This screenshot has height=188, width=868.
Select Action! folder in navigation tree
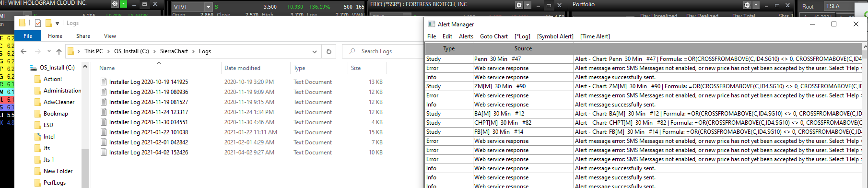pyautogui.click(x=53, y=79)
